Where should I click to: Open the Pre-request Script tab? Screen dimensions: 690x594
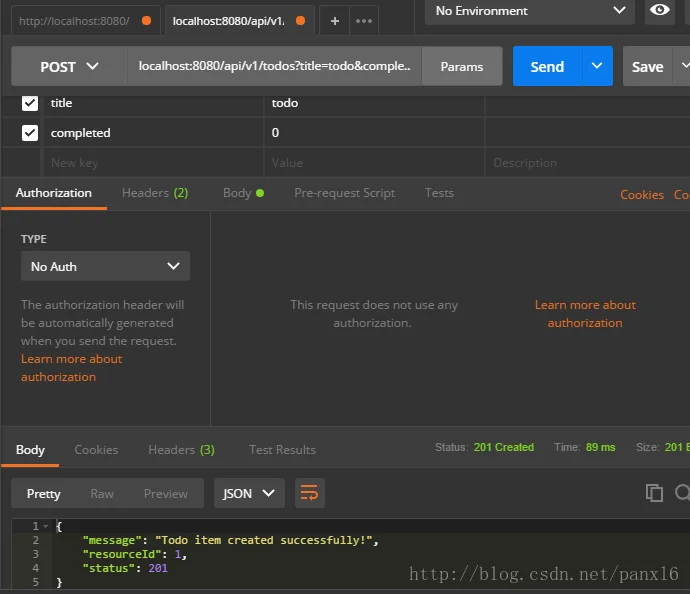pyautogui.click(x=344, y=193)
